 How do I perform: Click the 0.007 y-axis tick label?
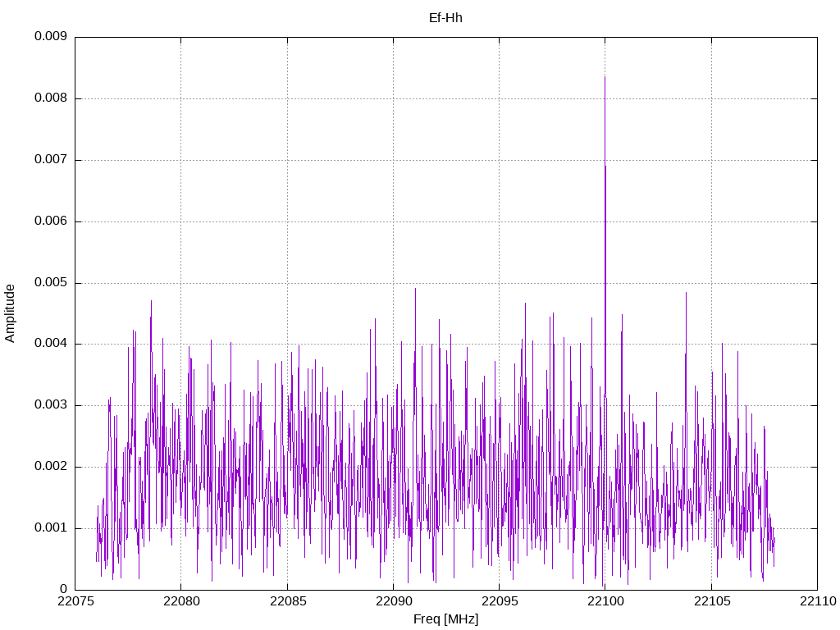(50, 160)
